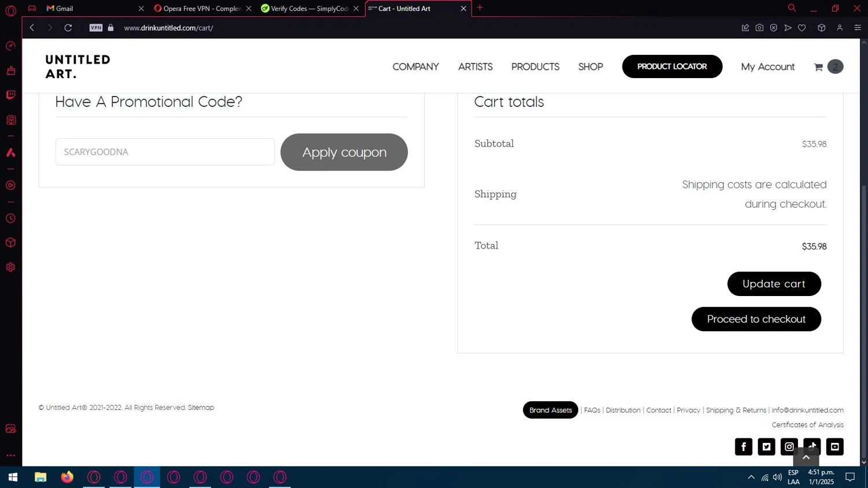Click the Apply coupon button
868x488 pixels.
[344, 152]
